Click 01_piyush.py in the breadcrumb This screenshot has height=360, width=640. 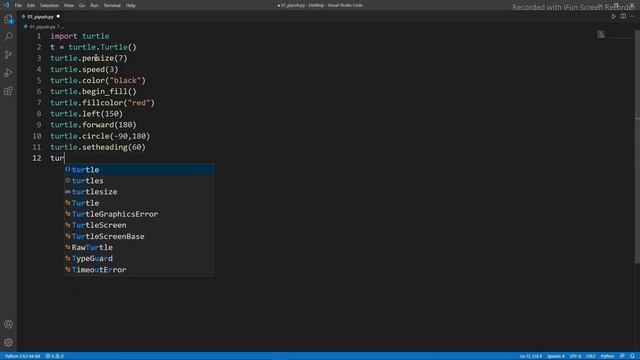pyautogui.click(x=42, y=27)
